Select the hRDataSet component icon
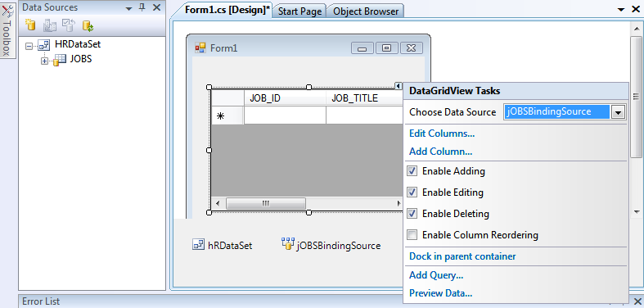644x308 pixels. click(x=198, y=245)
